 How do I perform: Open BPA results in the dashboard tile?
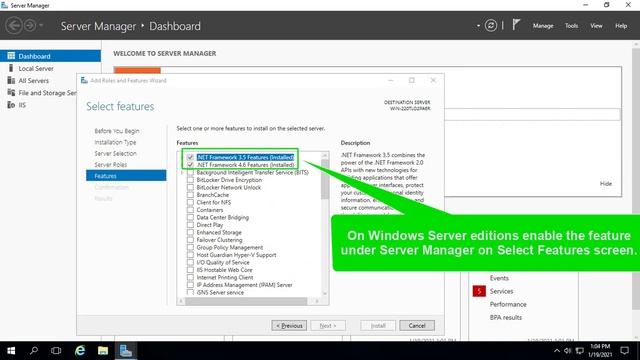506,317
